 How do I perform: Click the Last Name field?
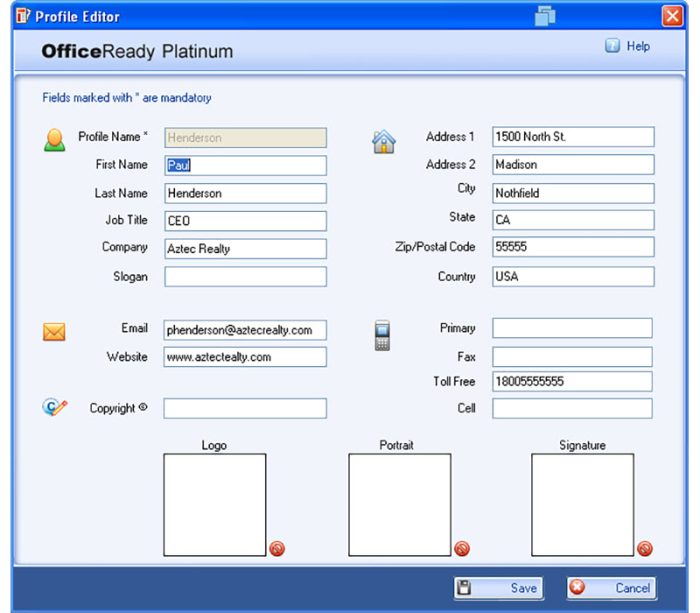point(245,193)
